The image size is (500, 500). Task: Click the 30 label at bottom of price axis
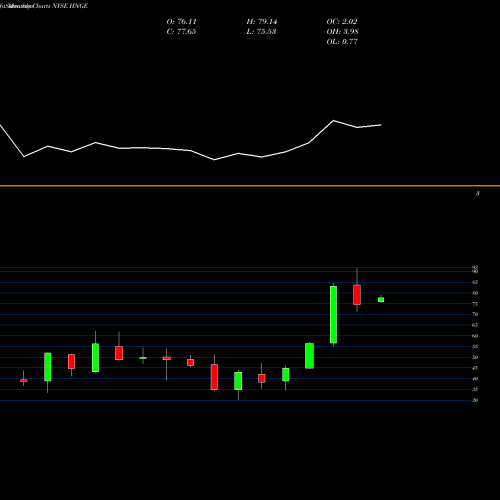pyautogui.click(x=475, y=400)
